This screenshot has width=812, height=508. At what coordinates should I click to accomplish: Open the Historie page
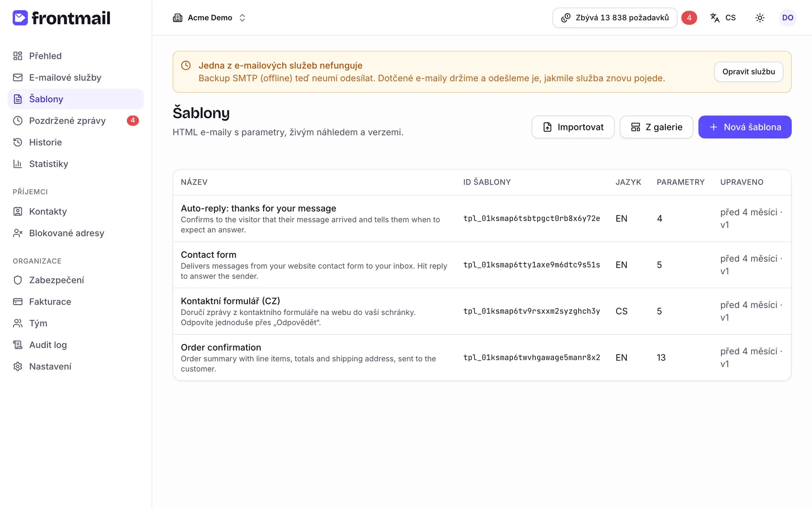coord(76,142)
